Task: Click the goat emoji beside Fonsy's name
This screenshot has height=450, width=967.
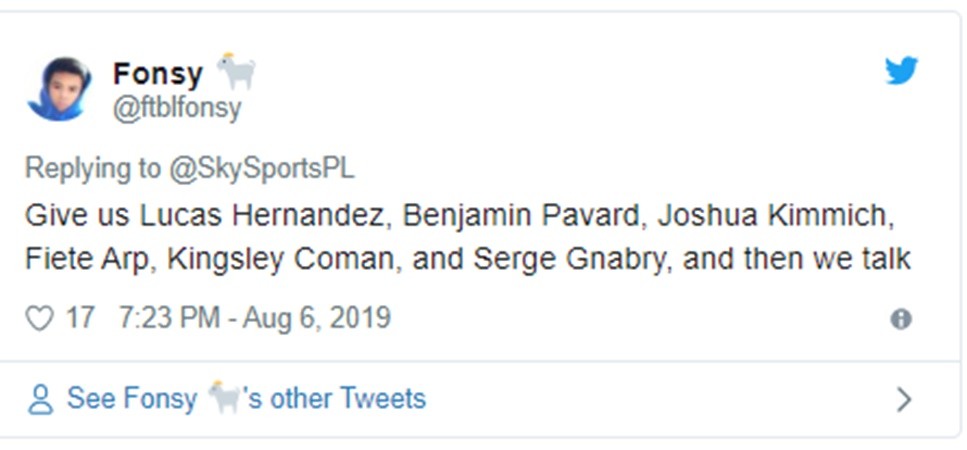Action: click(237, 72)
